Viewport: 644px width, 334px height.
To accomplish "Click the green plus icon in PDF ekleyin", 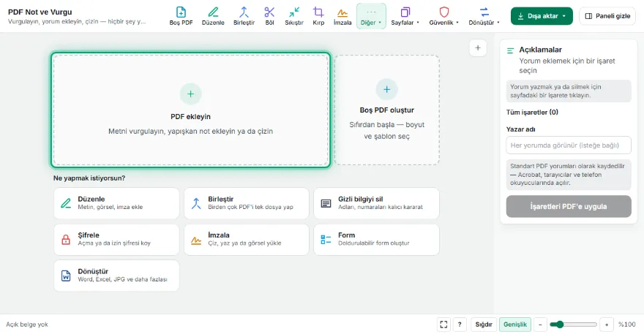I will pyautogui.click(x=190, y=94).
